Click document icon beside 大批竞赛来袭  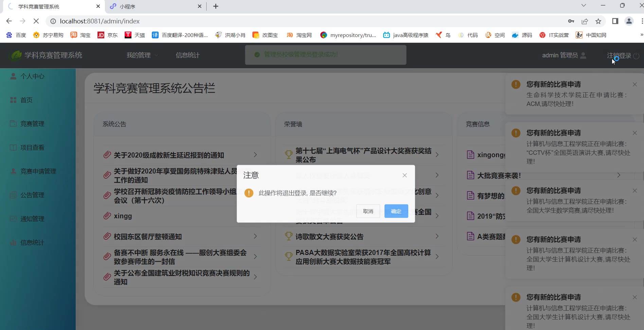(470, 175)
